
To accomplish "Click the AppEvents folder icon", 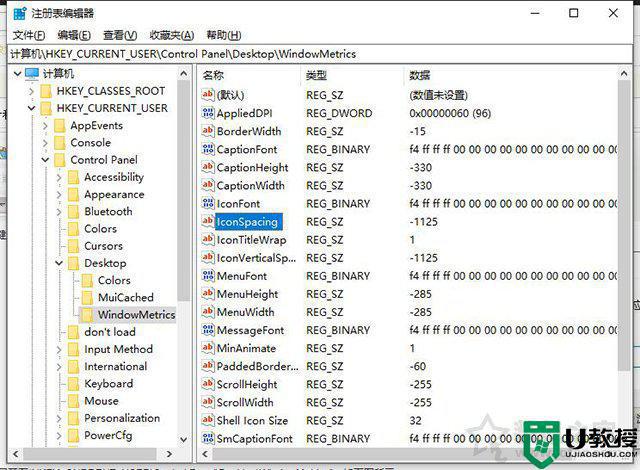I will click(x=60, y=126).
